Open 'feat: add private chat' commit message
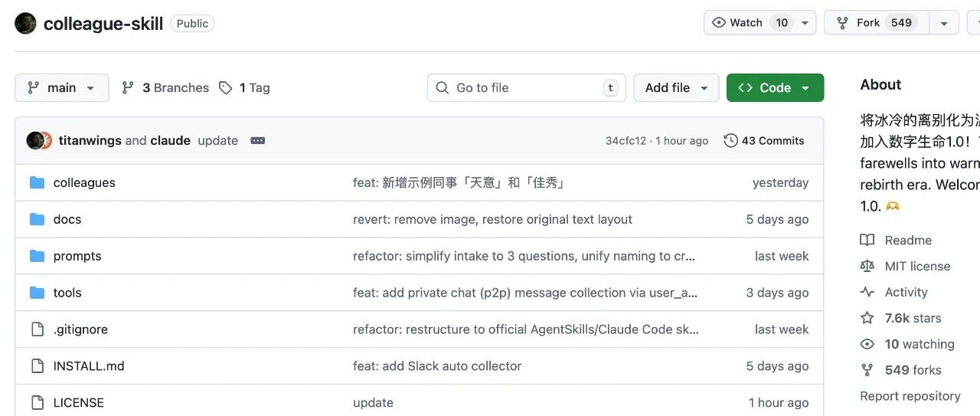980x416 pixels. tap(525, 293)
